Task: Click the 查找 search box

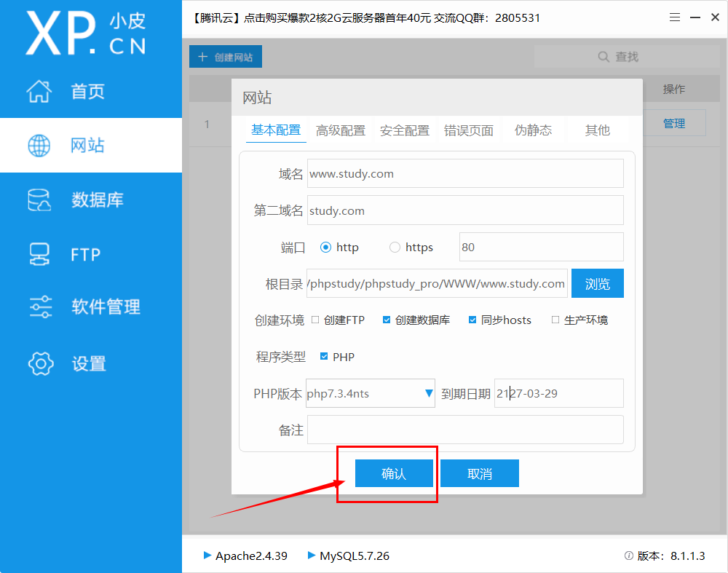Action: click(x=627, y=57)
